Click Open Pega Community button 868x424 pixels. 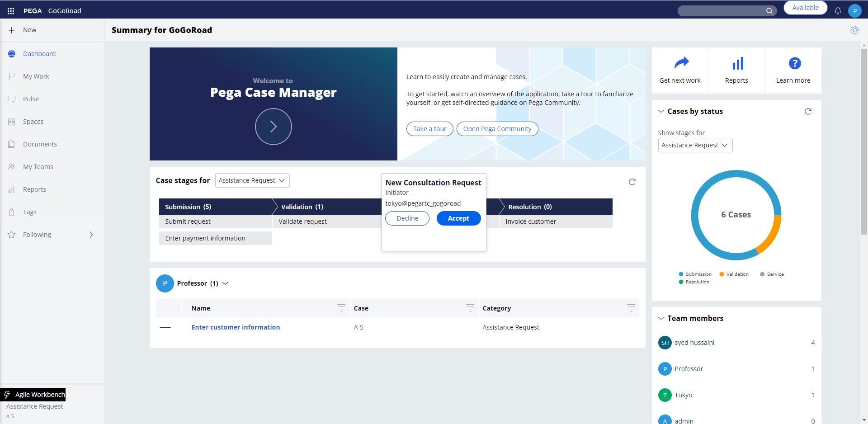497,129
